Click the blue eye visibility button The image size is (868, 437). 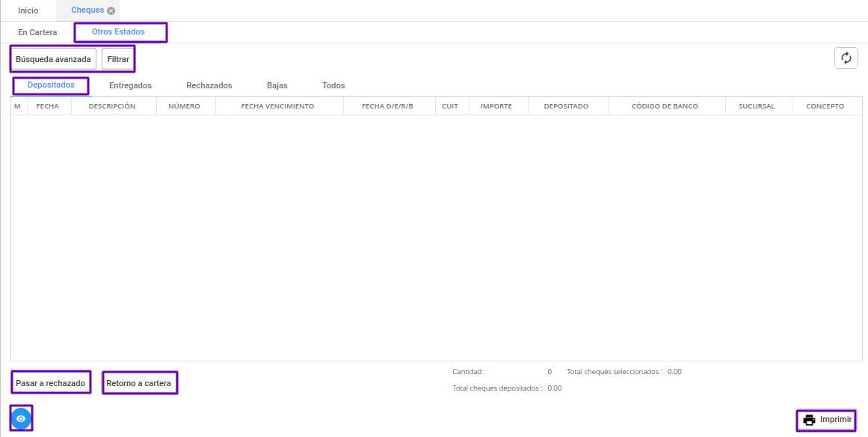[x=21, y=418]
